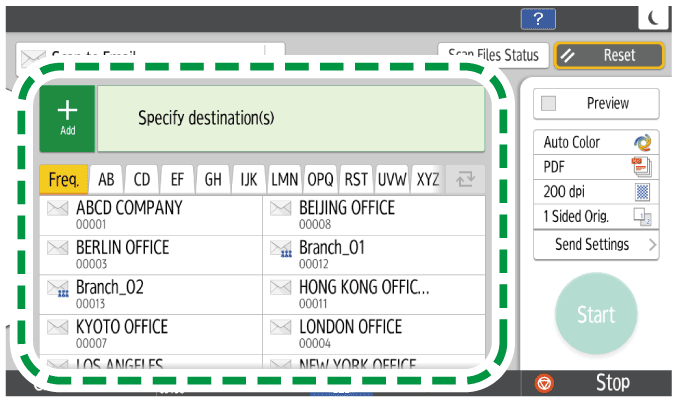Tap the blue help question mark icon
The image size is (675, 400).
[x=538, y=17]
